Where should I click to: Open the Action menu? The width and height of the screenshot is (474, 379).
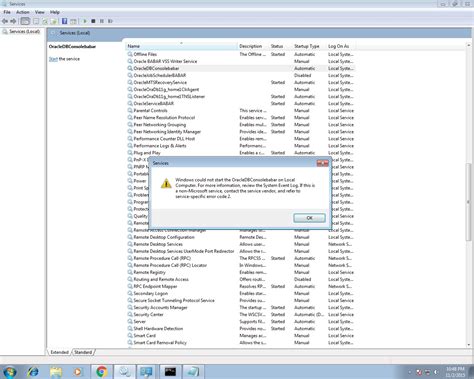coord(23,12)
